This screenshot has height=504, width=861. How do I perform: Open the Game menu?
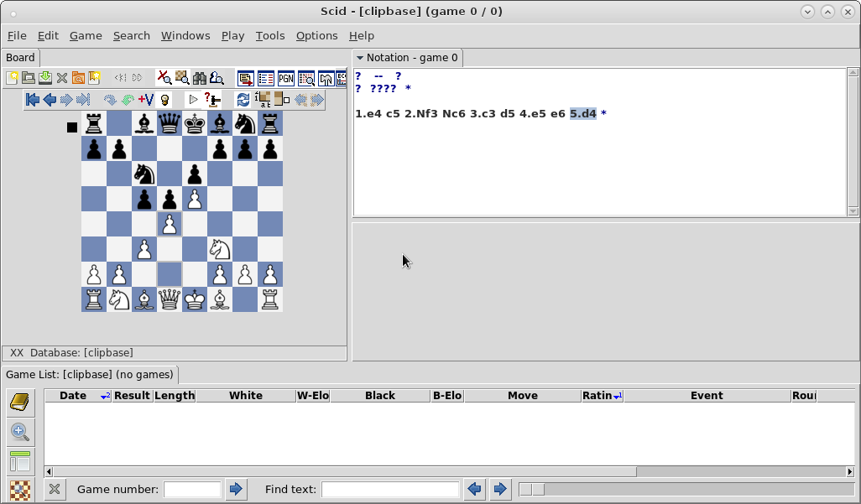point(86,36)
